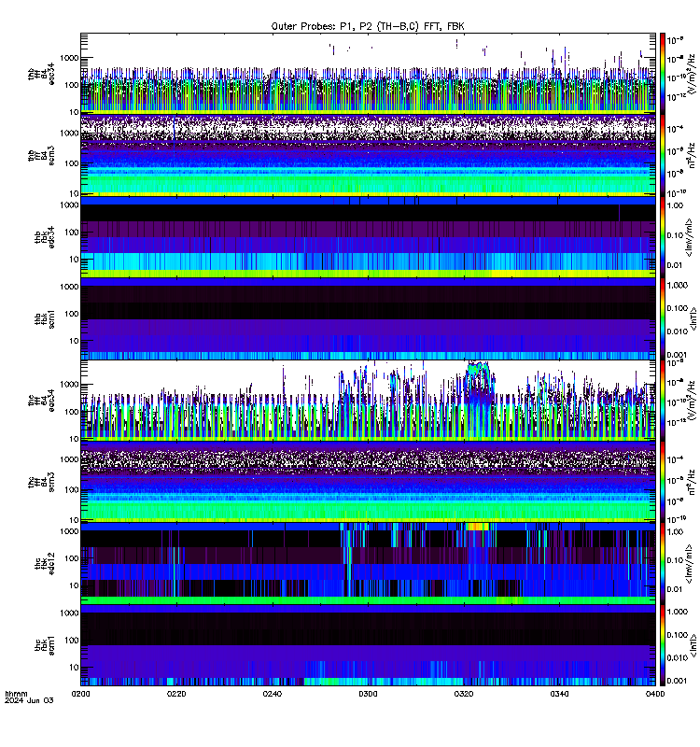Click the '0320' time axis label

[464, 694]
